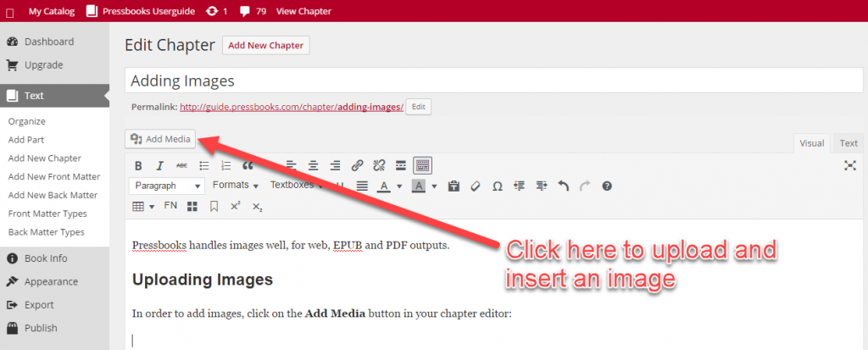This screenshot has width=868, height=350.
Task: View the 79 comments
Action: (253, 11)
